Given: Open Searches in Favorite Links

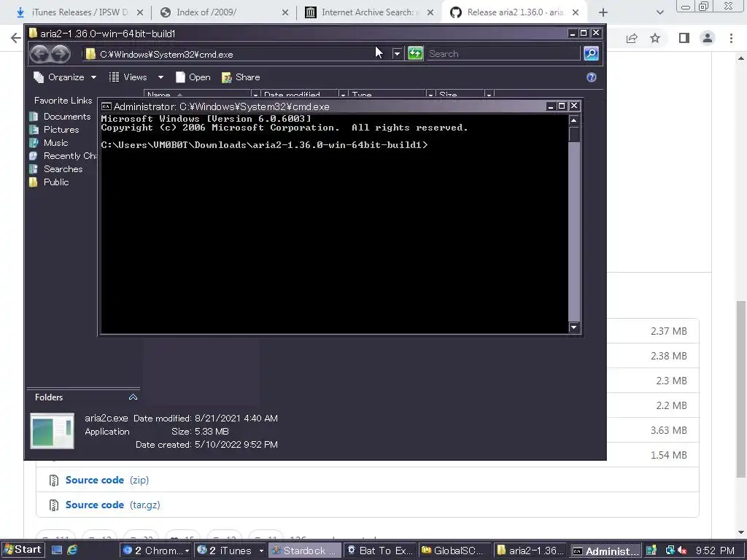Looking at the screenshot, I should click(55, 169).
